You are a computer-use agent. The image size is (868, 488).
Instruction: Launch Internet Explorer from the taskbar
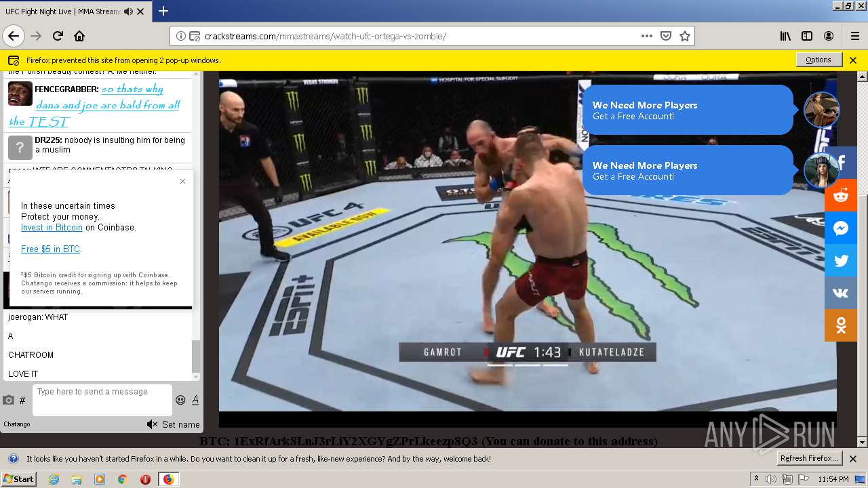(54, 479)
